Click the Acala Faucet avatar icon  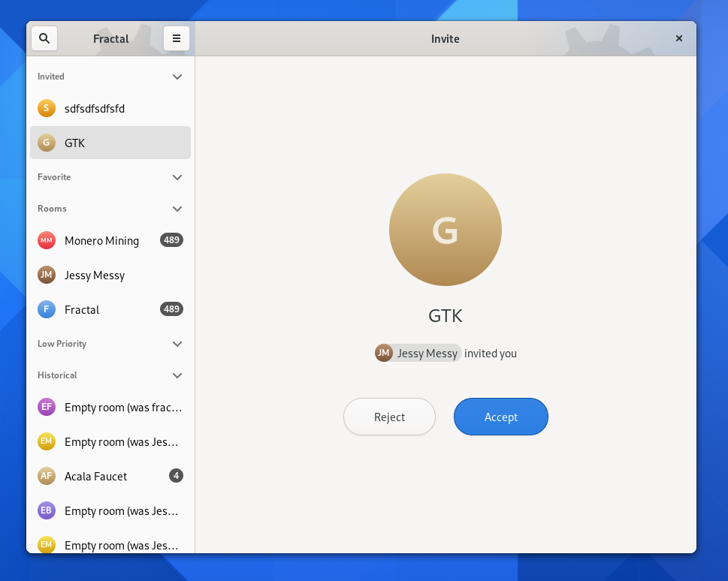click(x=47, y=476)
